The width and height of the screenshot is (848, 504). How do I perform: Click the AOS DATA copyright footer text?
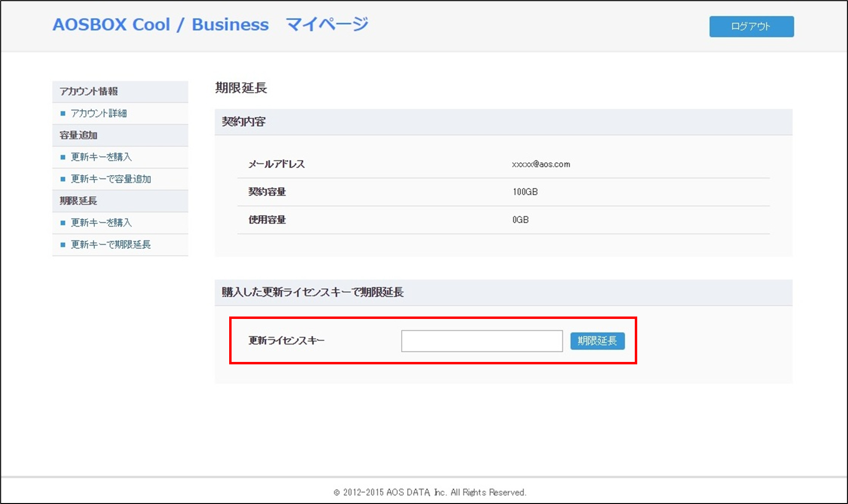point(430,492)
